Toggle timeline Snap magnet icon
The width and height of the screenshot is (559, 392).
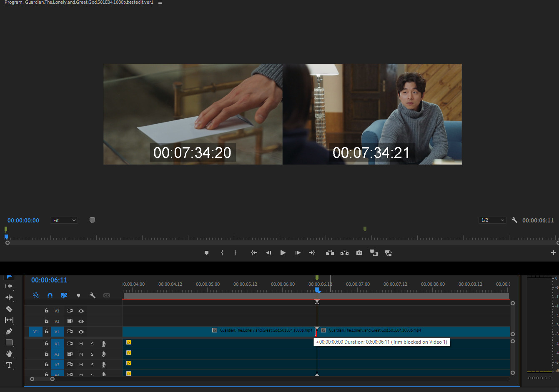pos(50,295)
